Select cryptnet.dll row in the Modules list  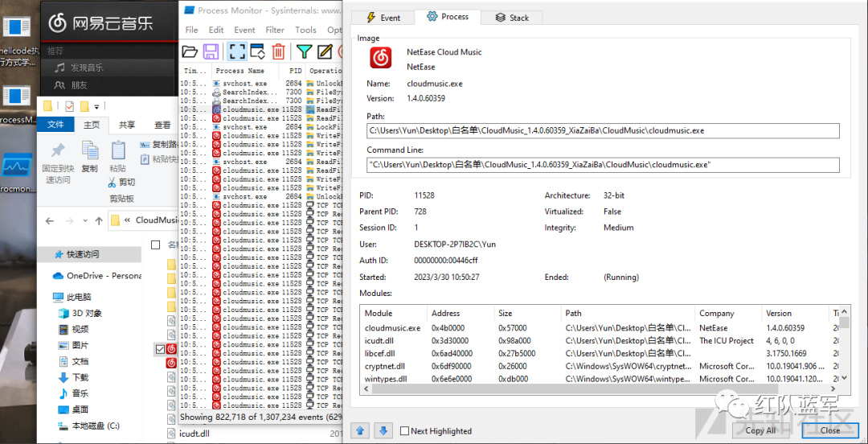600,366
